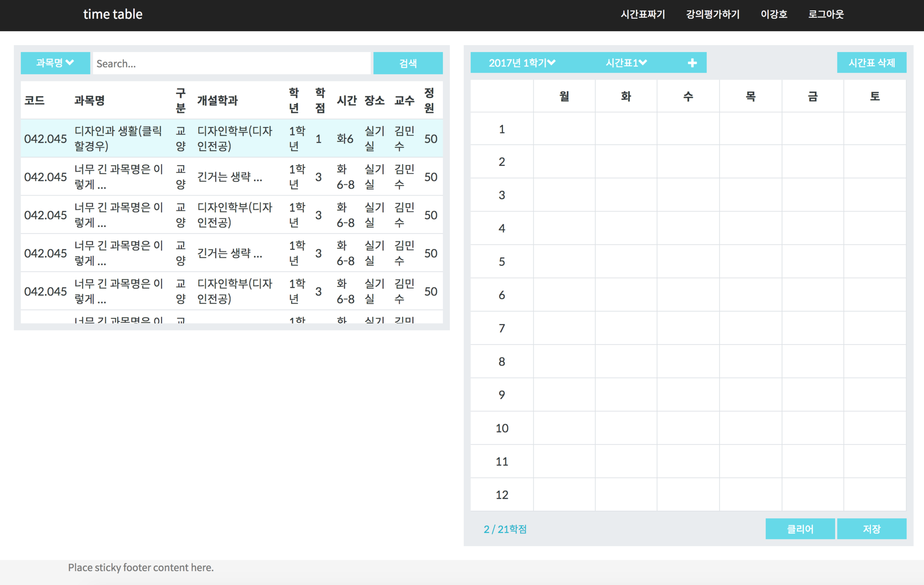
Task: Click the 금 column period 12 cell
Action: click(x=813, y=494)
